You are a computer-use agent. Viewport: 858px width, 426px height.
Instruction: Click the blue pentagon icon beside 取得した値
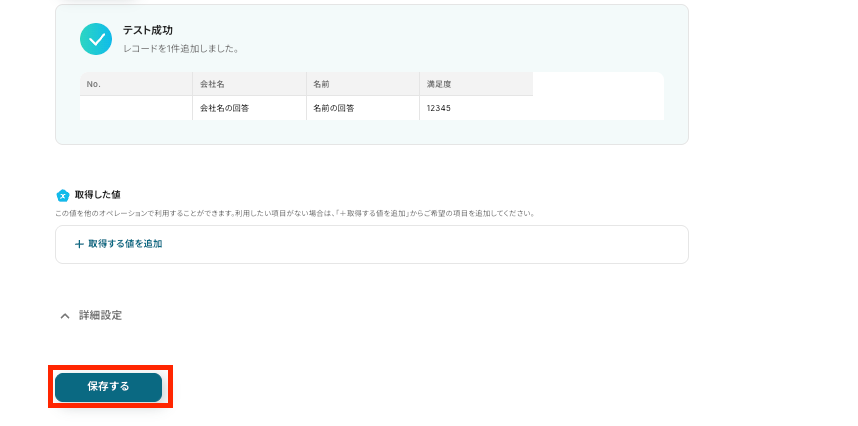coord(62,195)
